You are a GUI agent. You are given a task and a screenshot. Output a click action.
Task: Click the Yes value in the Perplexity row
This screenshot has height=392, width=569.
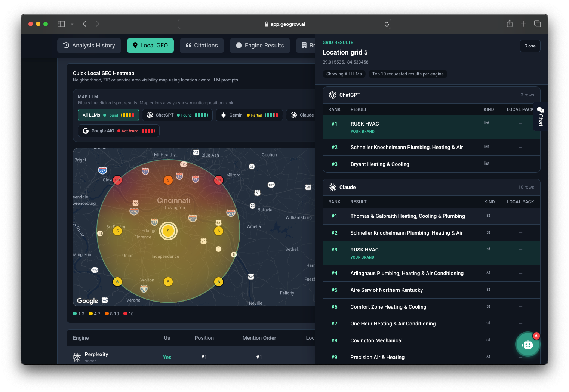point(167,357)
